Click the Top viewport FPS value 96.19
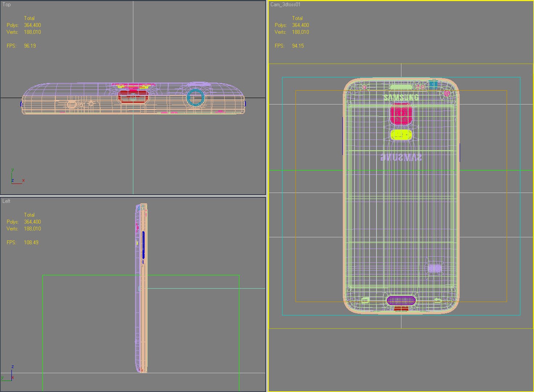 30,46
